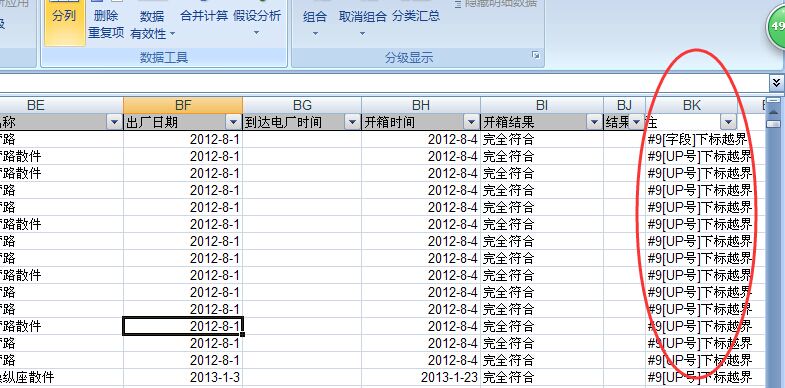The image size is (785, 388).
Task: Select column header BG
Action: pyautogui.click(x=302, y=105)
